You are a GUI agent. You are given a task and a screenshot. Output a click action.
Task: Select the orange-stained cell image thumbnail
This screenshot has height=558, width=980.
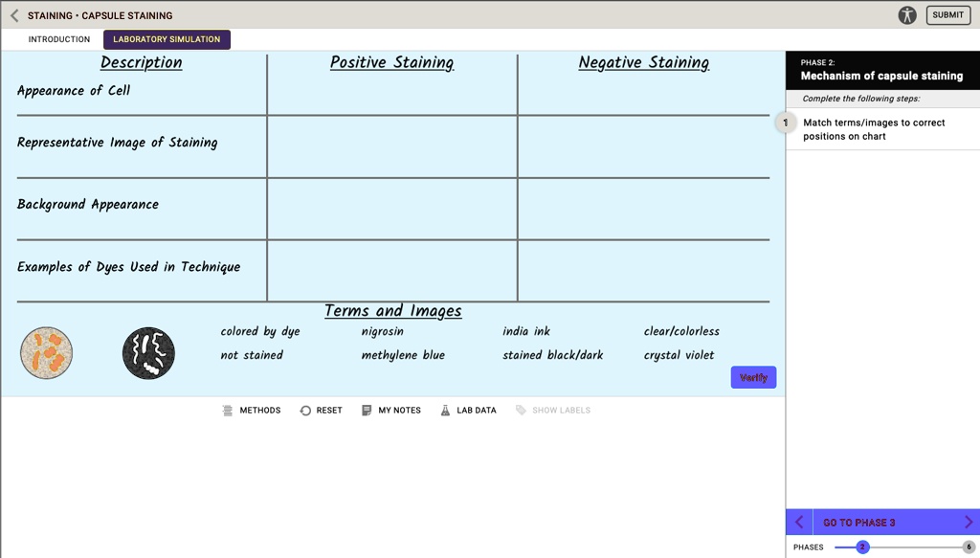click(46, 352)
